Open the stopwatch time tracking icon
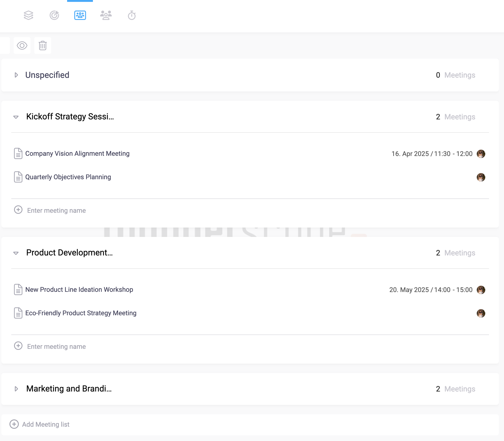504x441 pixels. [x=132, y=15]
